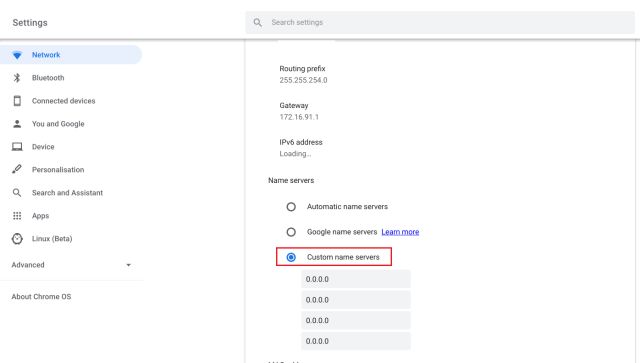Click the Learn more link
The width and height of the screenshot is (640, 363).
click(400, 232)
